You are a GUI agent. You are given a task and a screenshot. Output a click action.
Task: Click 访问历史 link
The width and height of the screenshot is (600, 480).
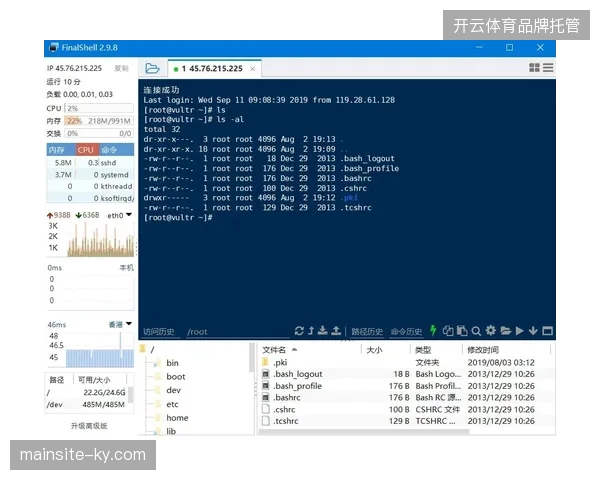pyautogui.click(x=158, y=331)
